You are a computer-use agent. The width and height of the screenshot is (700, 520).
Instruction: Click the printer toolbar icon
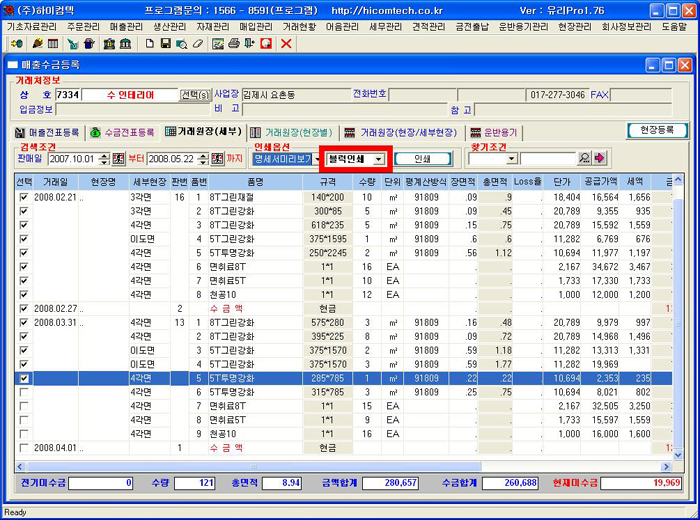pos(234,44)
